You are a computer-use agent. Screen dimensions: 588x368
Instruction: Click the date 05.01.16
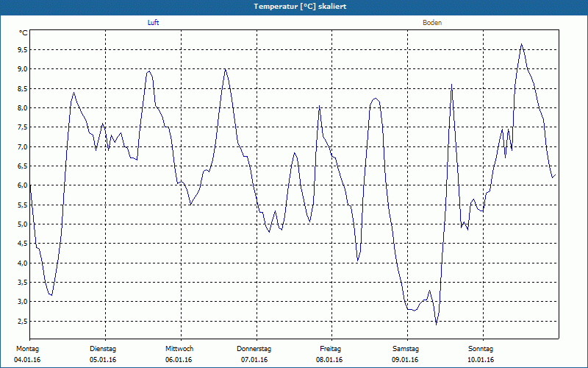coord(103,360)
